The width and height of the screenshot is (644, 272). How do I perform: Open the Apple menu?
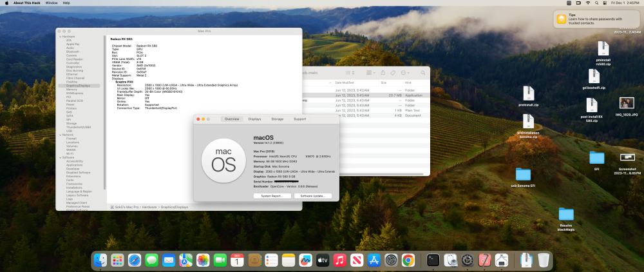click(x=6, y=3)
